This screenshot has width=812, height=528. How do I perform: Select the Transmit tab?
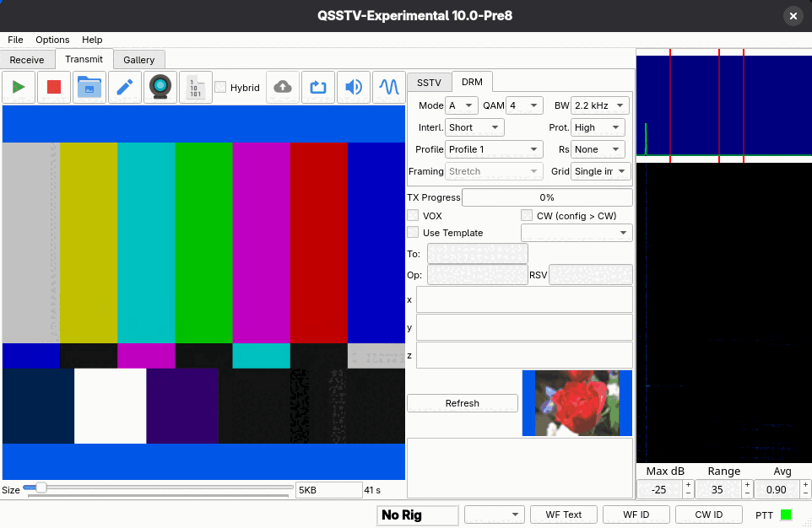[x=84, y=59]
